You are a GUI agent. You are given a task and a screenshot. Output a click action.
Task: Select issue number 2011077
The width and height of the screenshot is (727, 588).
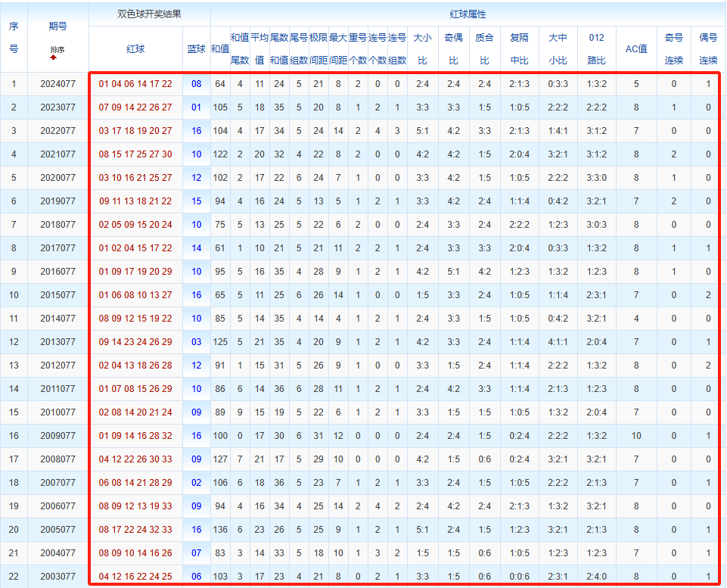tap(58, 389)
